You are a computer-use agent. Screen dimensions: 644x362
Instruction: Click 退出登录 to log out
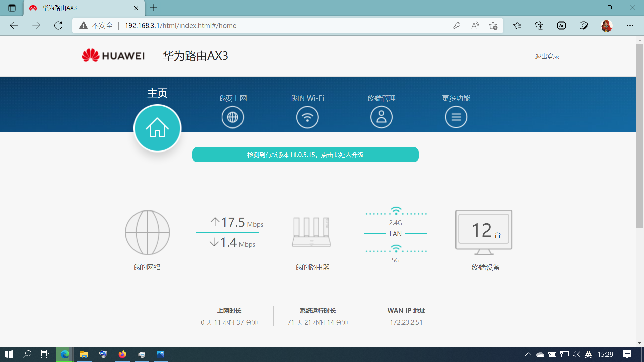[x=547, y=56]
